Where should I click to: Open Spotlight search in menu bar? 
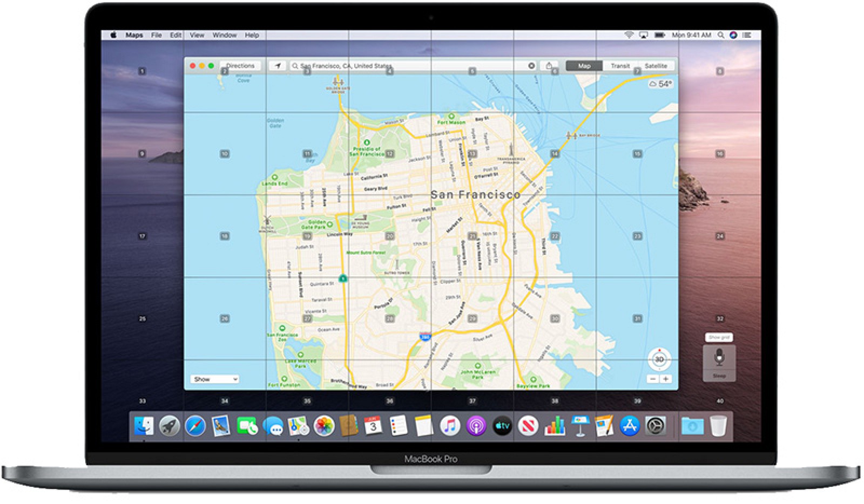pos(720,35)
